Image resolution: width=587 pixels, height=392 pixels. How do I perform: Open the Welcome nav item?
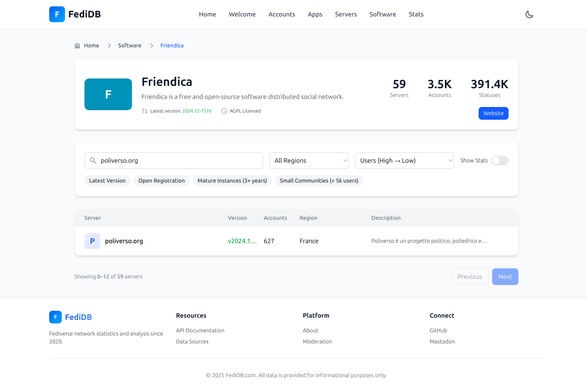[242, 15]
